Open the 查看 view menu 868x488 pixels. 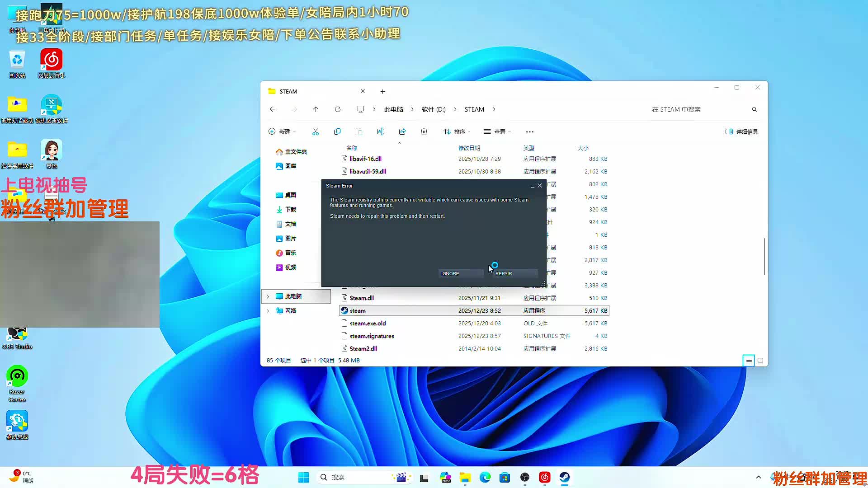[x=497, y=131]
